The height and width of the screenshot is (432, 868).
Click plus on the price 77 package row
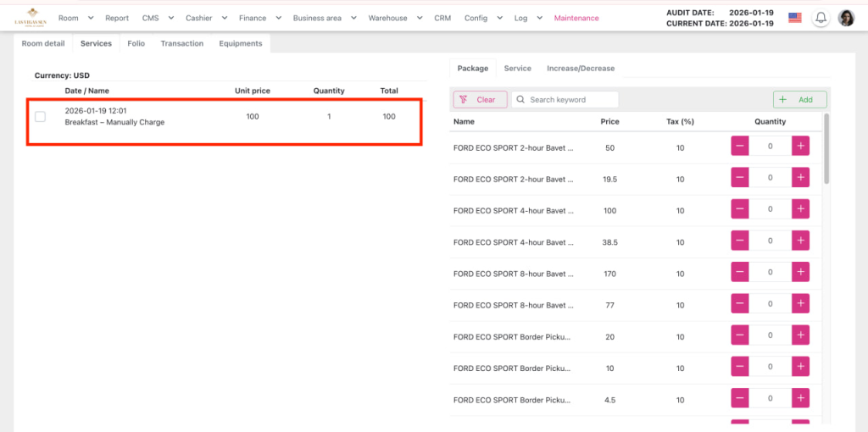(x=801, y=304)
